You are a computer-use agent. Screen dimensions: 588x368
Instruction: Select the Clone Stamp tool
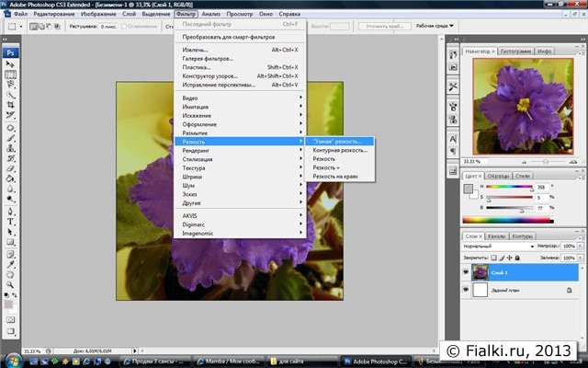pos(10,148)
